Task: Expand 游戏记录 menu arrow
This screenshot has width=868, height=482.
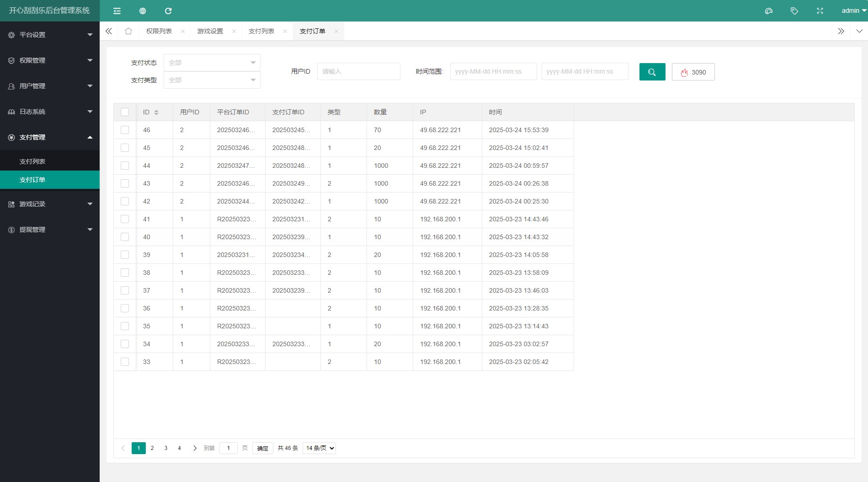Action: click(x=90, y=204)
